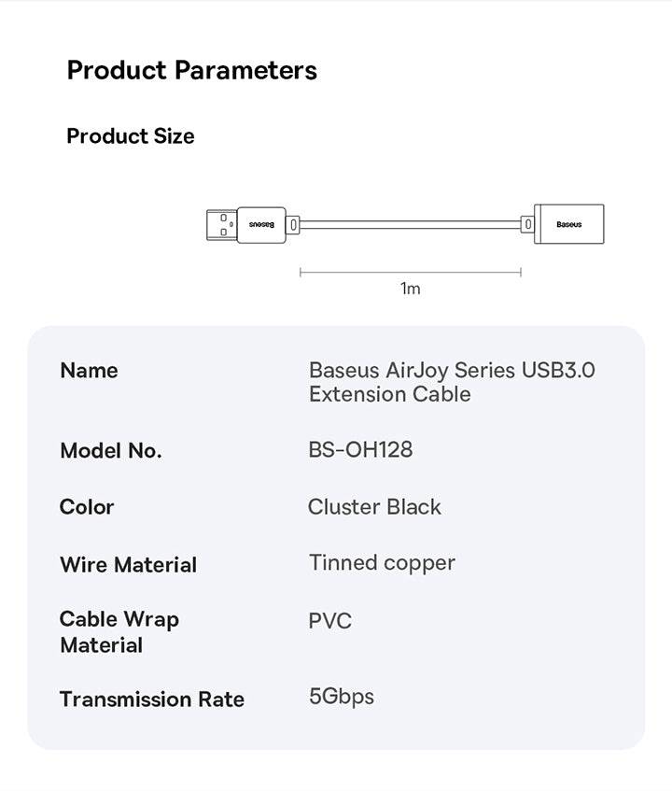This screenshot has width=672, height=791.
Task: Click the USB male plug in diagram
Action: [x=222, y=225]
